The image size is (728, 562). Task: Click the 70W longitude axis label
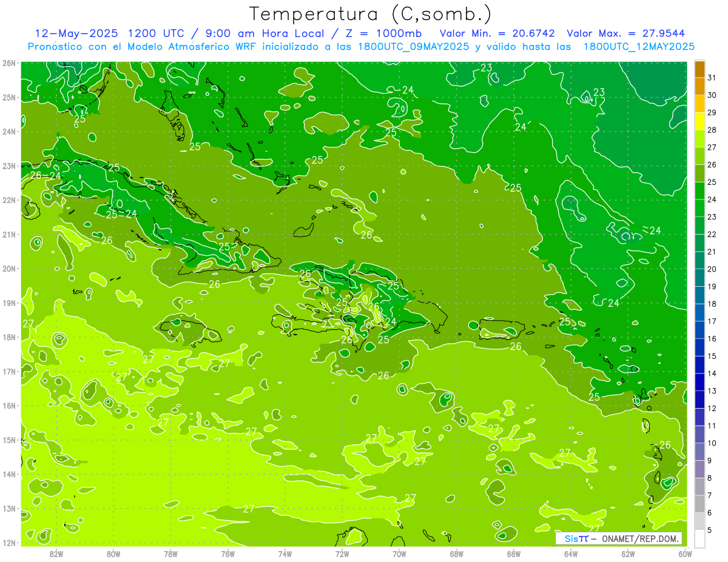point(399,554)
